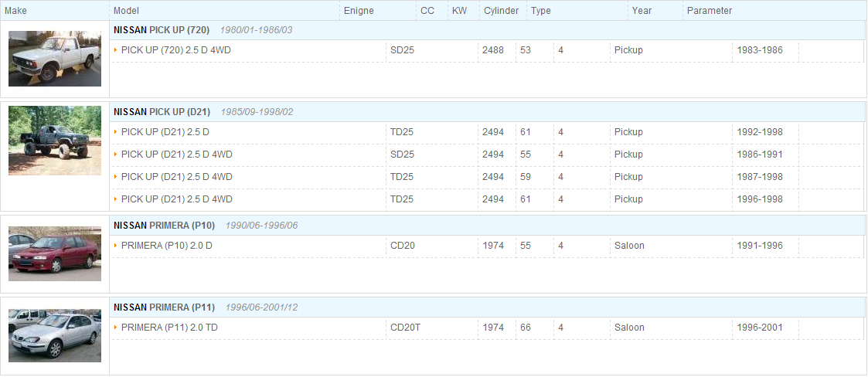Select date range 1985/09-1998/02
This screenshot has height=377, width=868.
click(x=257, y=112)
